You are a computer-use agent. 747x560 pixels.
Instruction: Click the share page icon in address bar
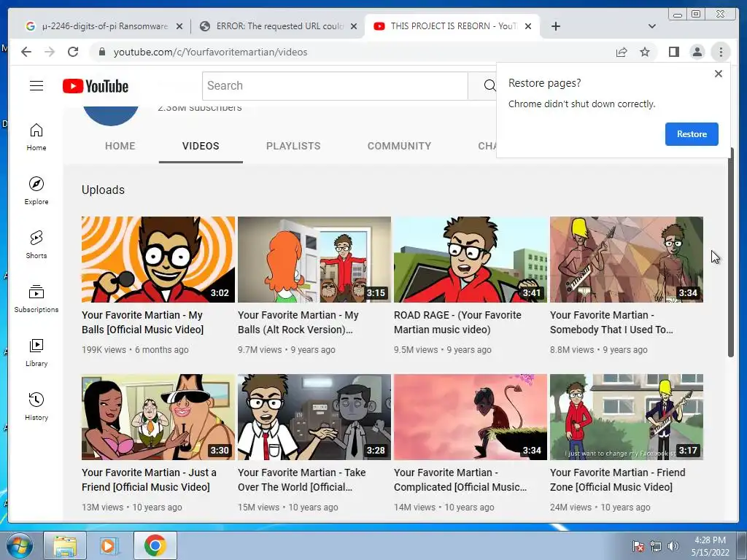click(622, 52)
